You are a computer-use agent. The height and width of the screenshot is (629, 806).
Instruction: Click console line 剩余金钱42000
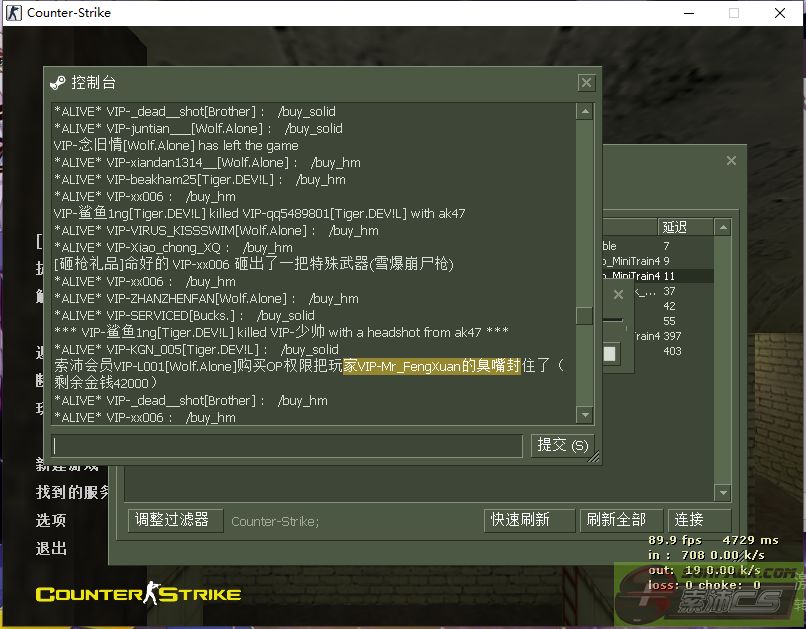106,383
